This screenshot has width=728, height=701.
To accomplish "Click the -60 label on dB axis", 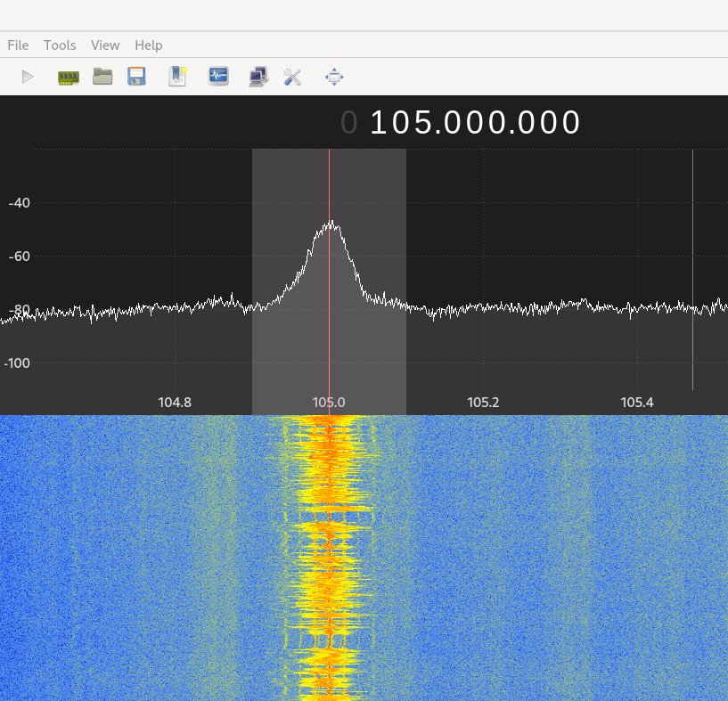I will click(19, 257).
